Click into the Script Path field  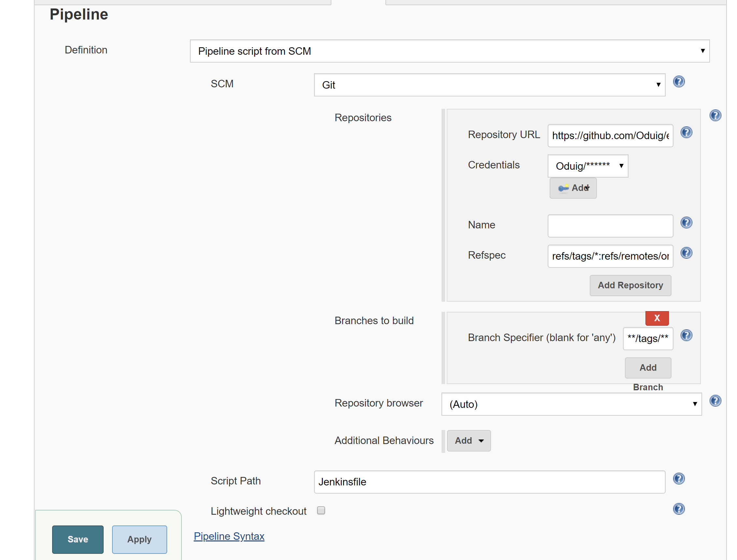(489, 482)
